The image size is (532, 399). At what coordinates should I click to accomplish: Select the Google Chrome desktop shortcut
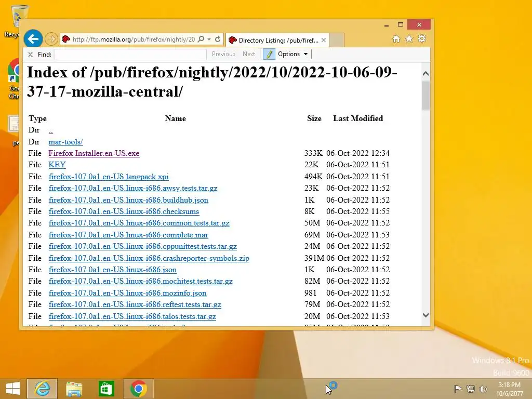14,79
